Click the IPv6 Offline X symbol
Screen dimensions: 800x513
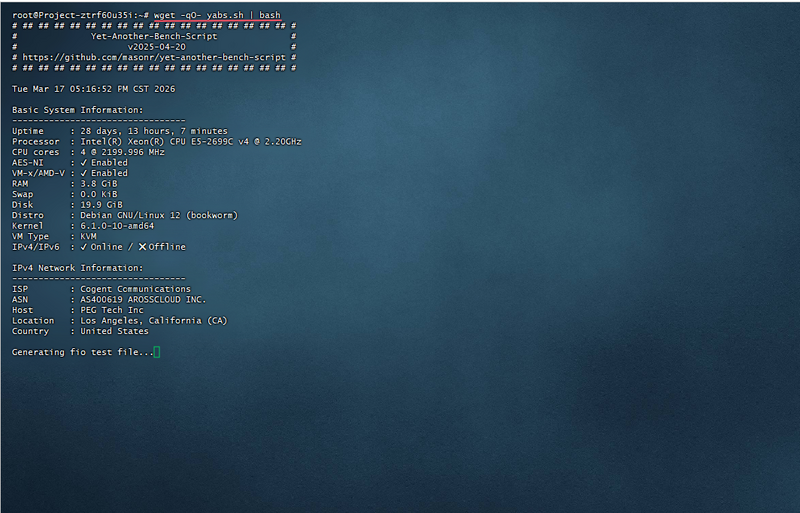[x=143, y=247]
